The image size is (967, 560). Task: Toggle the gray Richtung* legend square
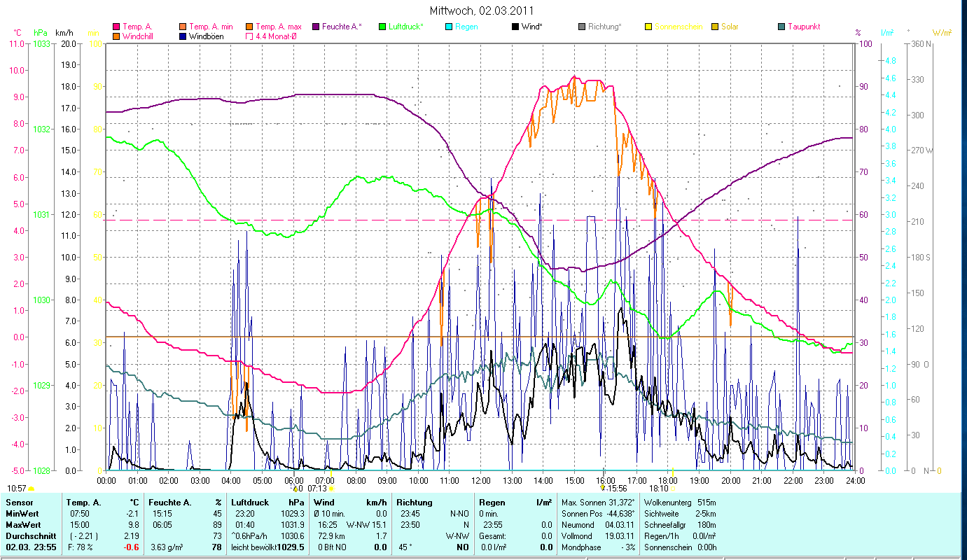pos(582,27)
